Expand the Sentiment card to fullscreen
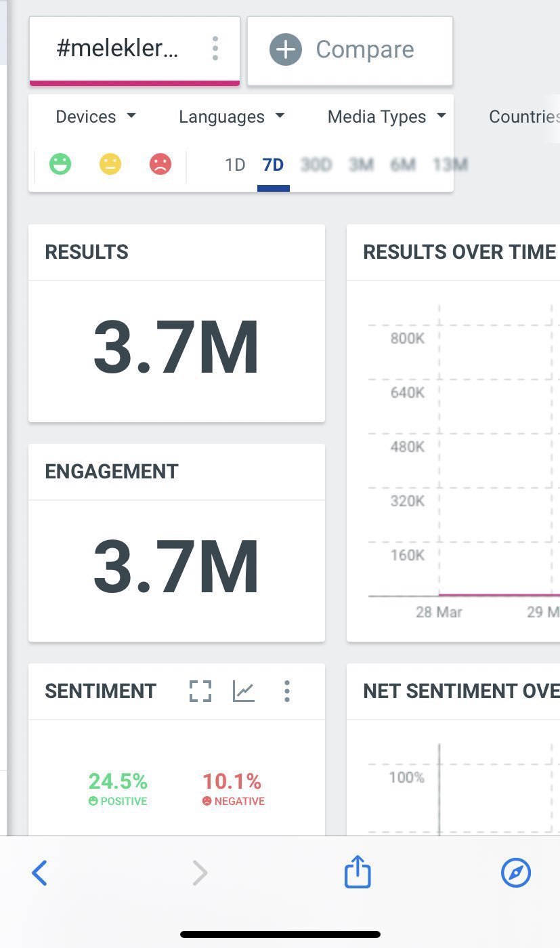 coord(200,691)
